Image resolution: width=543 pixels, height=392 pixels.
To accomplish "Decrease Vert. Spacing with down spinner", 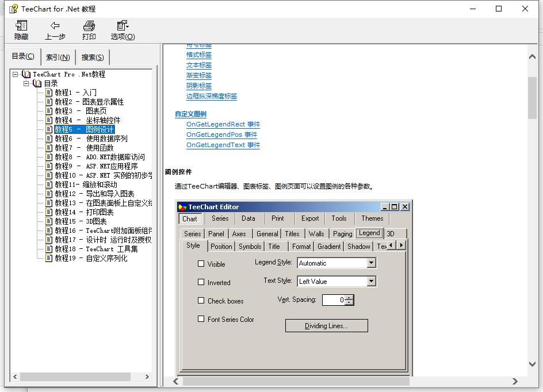I will pyautogui.click(x=350, y=303).
